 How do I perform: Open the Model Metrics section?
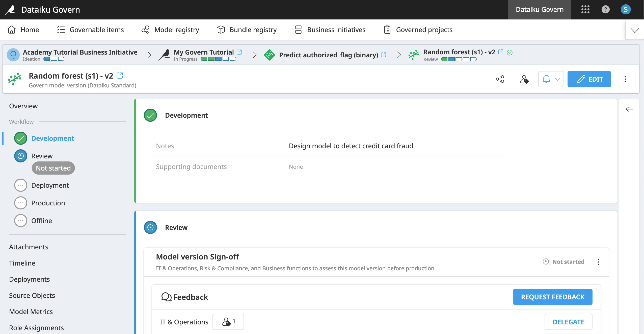31,312
